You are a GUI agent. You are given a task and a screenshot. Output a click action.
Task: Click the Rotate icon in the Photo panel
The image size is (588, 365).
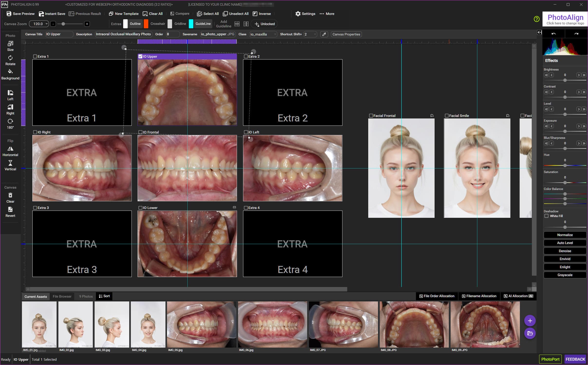(10, 57)
